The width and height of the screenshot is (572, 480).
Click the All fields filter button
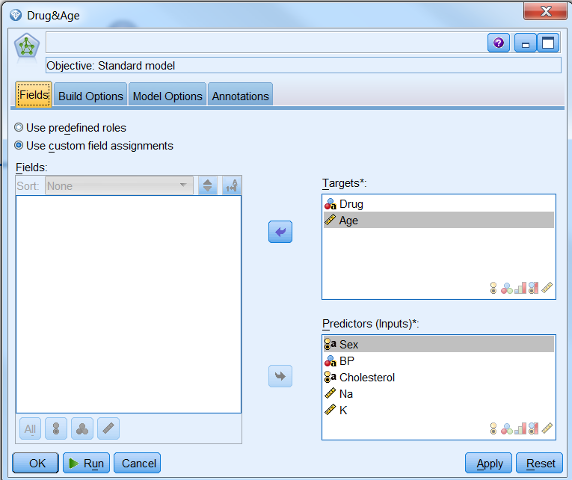[30, 429]
